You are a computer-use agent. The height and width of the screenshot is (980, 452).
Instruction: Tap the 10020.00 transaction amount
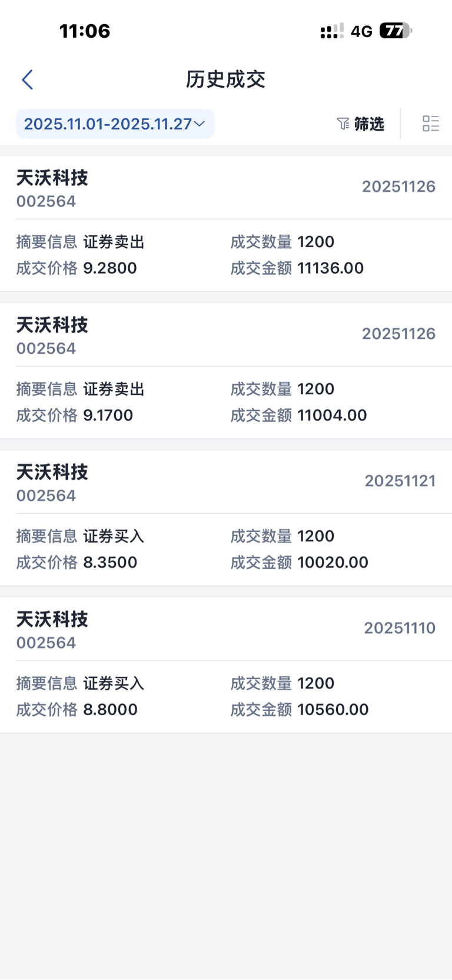coord(333,563)
